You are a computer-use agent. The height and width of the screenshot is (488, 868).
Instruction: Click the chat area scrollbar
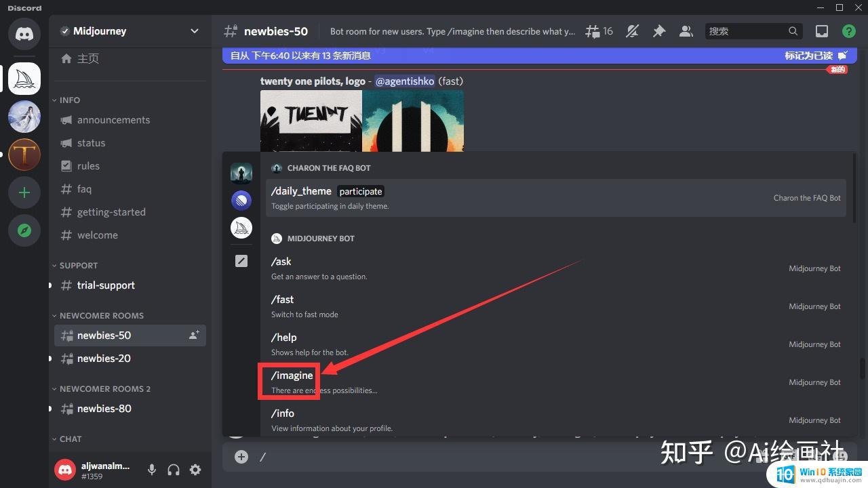pos(863,369)
